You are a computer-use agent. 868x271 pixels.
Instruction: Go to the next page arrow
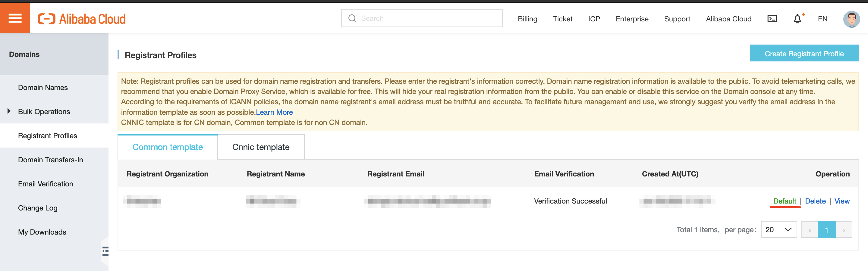844,230
